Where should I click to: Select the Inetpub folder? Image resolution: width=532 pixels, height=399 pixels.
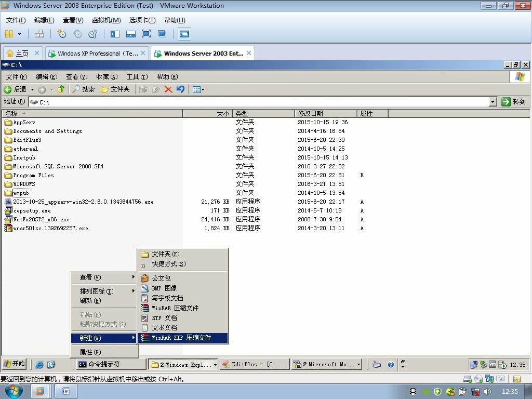click(20, 157)
